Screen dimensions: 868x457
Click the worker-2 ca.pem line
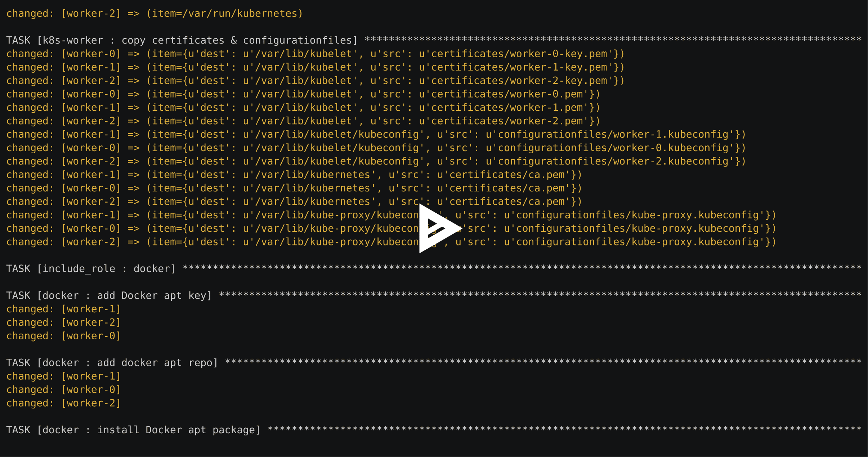pyautogui.click(x=294, y=202)
